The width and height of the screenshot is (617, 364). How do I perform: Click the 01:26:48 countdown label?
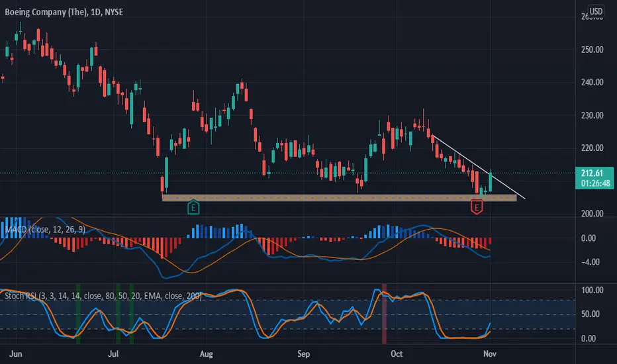pyautogui.click(x=595, y=183)
